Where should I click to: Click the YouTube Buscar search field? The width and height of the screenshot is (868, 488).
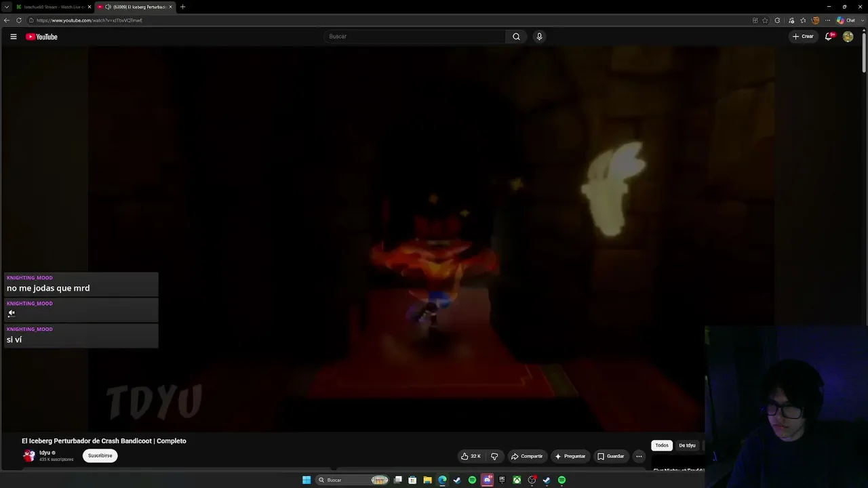click(415, 37)
